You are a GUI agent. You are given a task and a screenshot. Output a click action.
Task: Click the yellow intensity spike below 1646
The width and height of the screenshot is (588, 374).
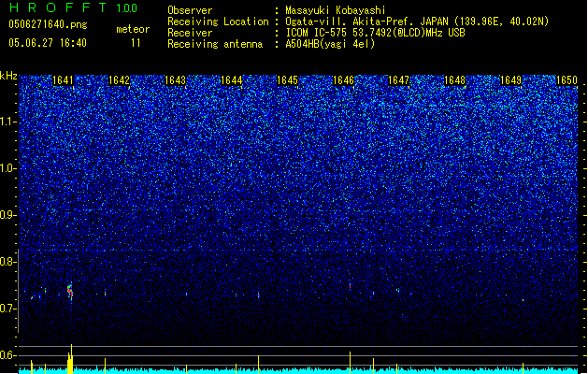[x=350, y=362]
